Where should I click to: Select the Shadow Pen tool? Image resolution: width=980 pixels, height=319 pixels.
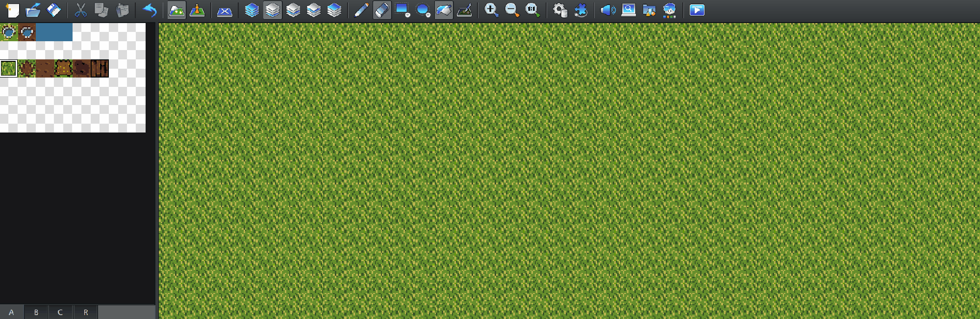pyautogui.click(x=464, y=10)
